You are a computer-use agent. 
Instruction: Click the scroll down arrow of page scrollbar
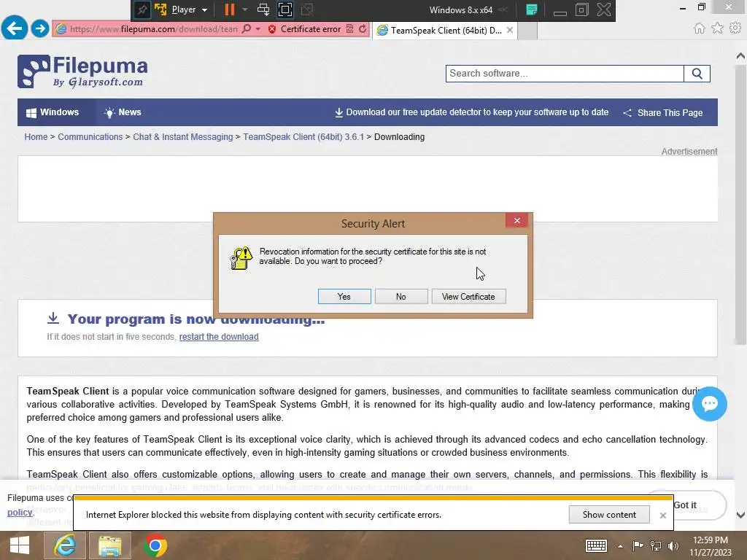[x=740, y=515]
